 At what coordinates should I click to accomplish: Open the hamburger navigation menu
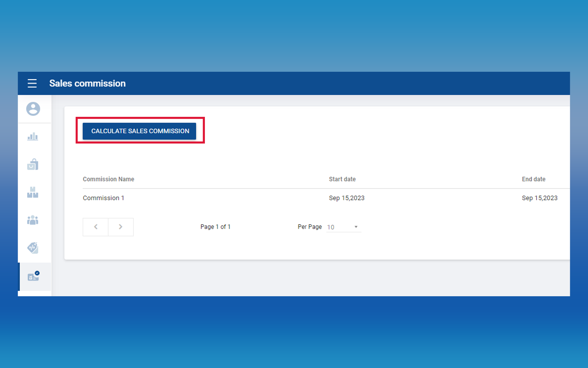32,83
